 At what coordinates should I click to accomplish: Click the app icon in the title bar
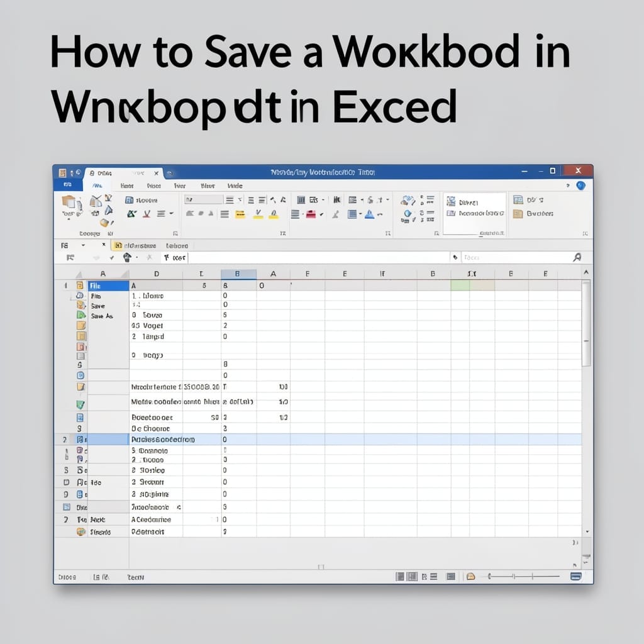[x=62, y=172]
